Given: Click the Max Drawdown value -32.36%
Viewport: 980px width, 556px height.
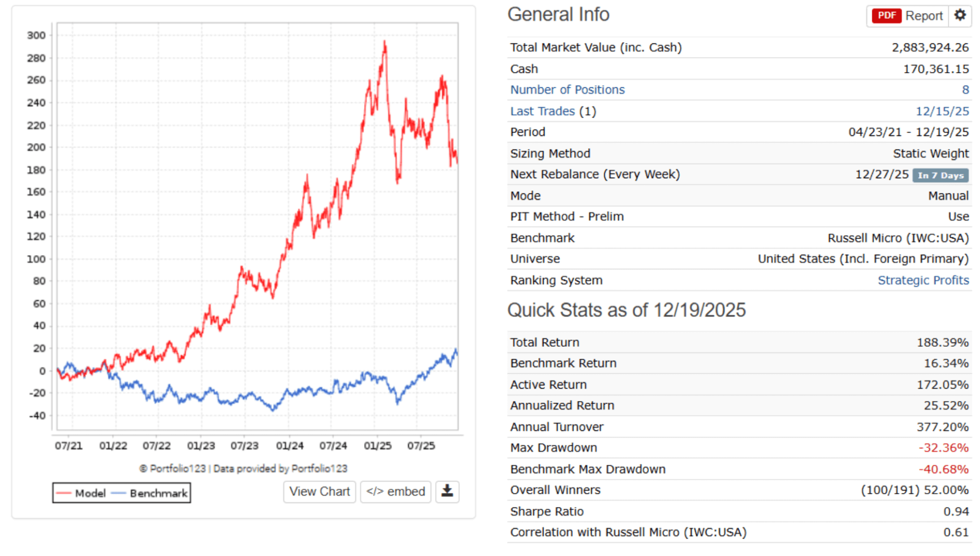Looking at the screenshot, I should click(943, 448).
